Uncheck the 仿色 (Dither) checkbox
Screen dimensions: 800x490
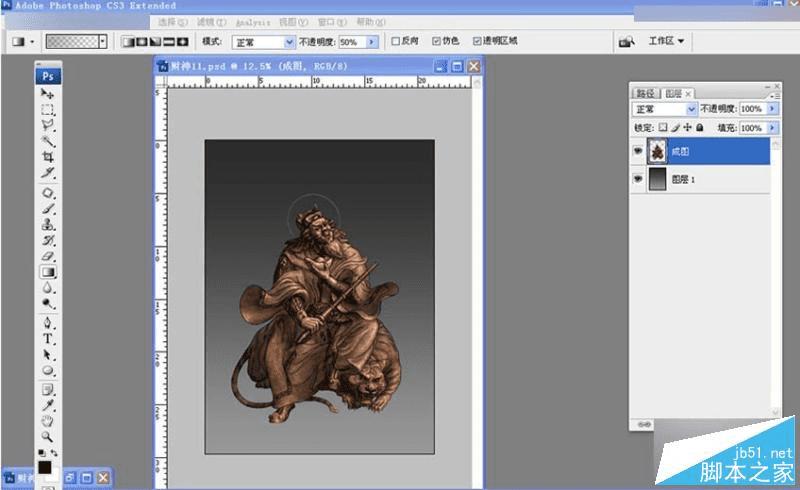tap(436, 42)
